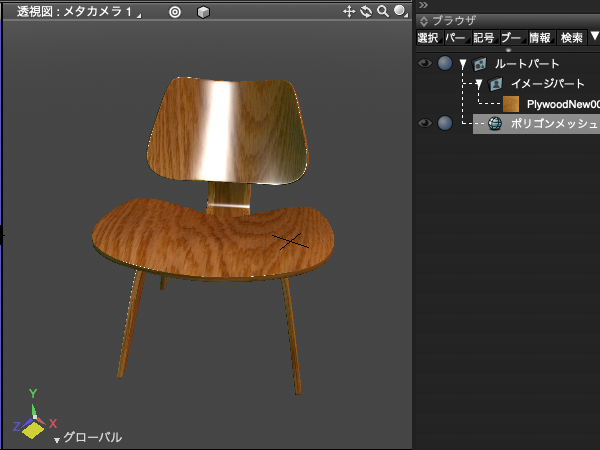Select the イメージパート row

(548, 83)
